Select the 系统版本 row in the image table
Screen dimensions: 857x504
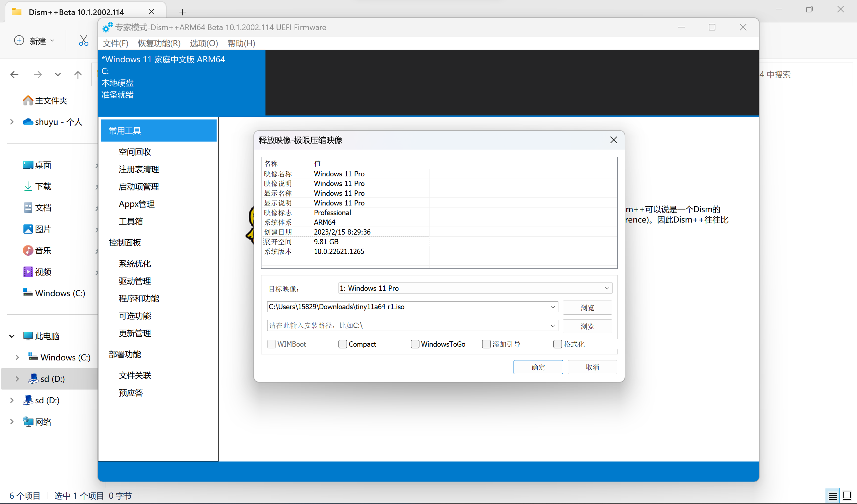click(345, 252)
